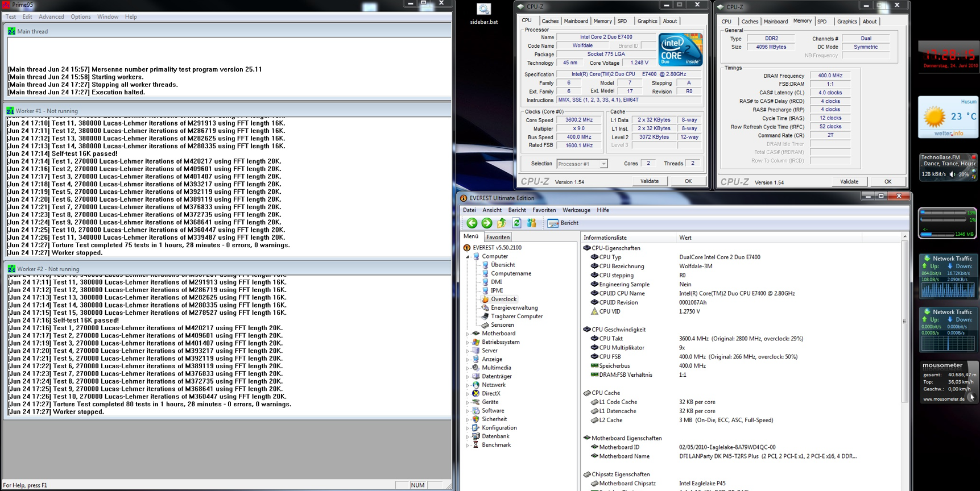Click the Main thread window icon in Prime95
The image size is (980, 491).
(11, 31)
